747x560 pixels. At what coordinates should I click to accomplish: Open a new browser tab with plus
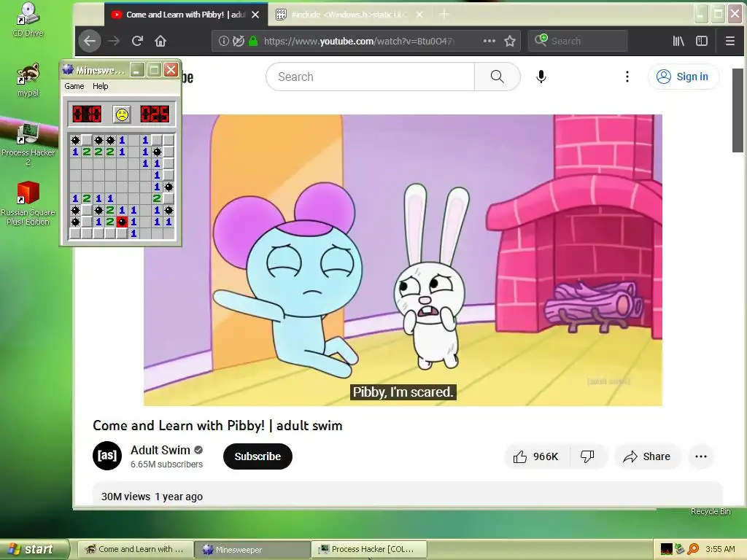coord(444,15)
